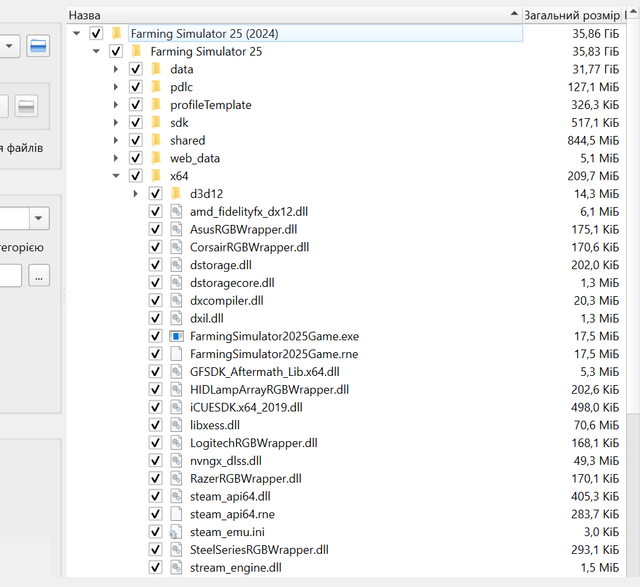Open the dropdown left of blue folder button
640x587 pixels.
pyautogui.click(x=8, y=47)
